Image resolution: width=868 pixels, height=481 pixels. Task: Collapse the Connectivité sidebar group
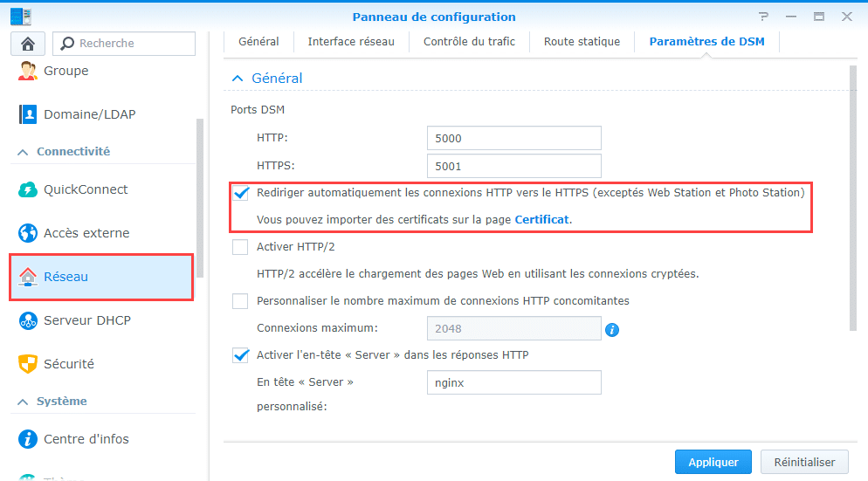22,152
